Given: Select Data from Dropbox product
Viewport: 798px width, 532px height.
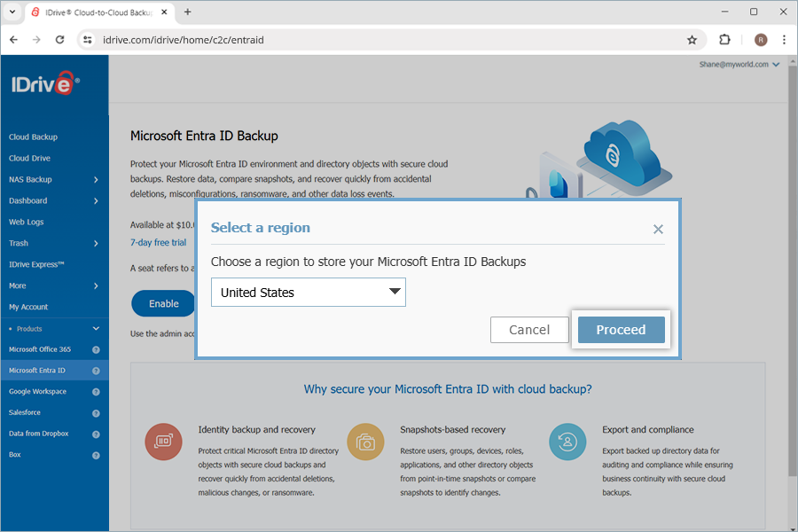Looking at the screenshot, I should coord(38,434).
